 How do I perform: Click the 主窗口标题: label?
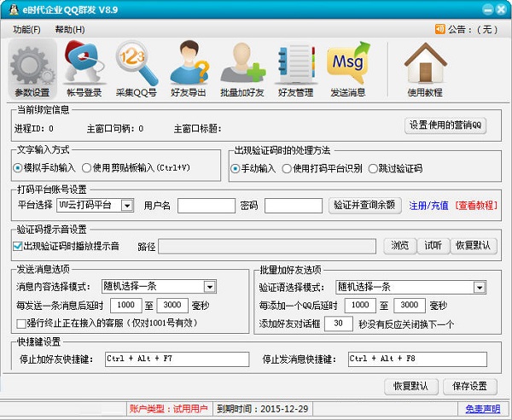[x=198, y=129]
